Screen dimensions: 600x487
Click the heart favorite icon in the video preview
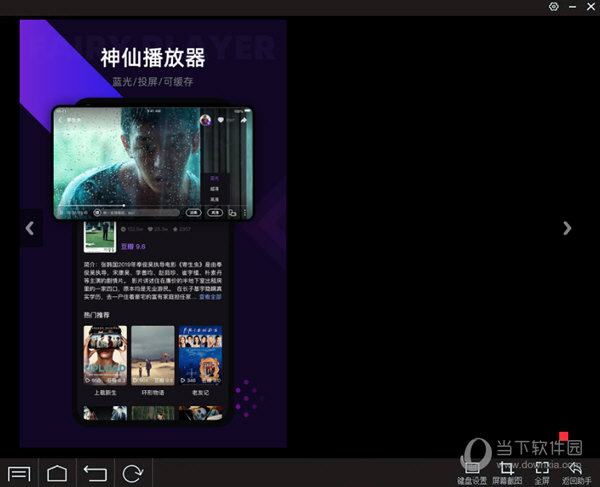221,120
